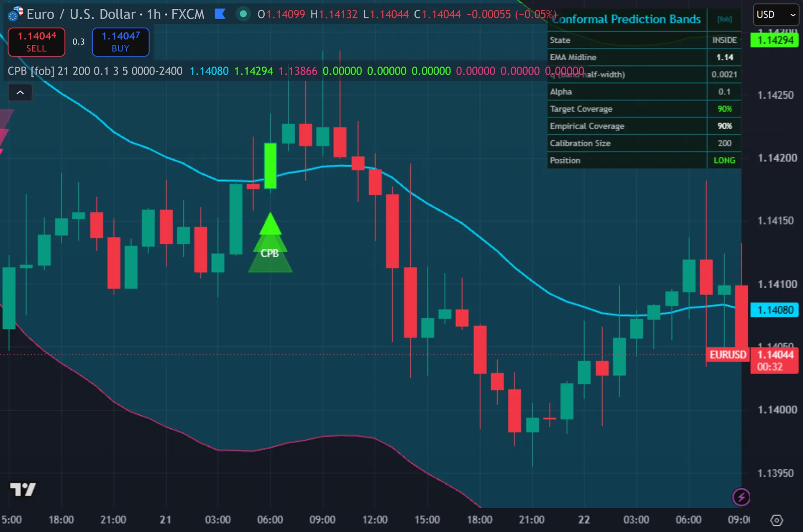Screen dimensions: 803x532
Task: Click the State row value INSIDE
Action: tap(724, 40)
